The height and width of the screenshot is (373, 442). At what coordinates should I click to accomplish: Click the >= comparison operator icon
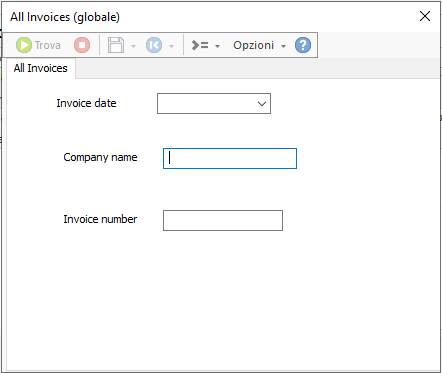click(x=200, y=45)
